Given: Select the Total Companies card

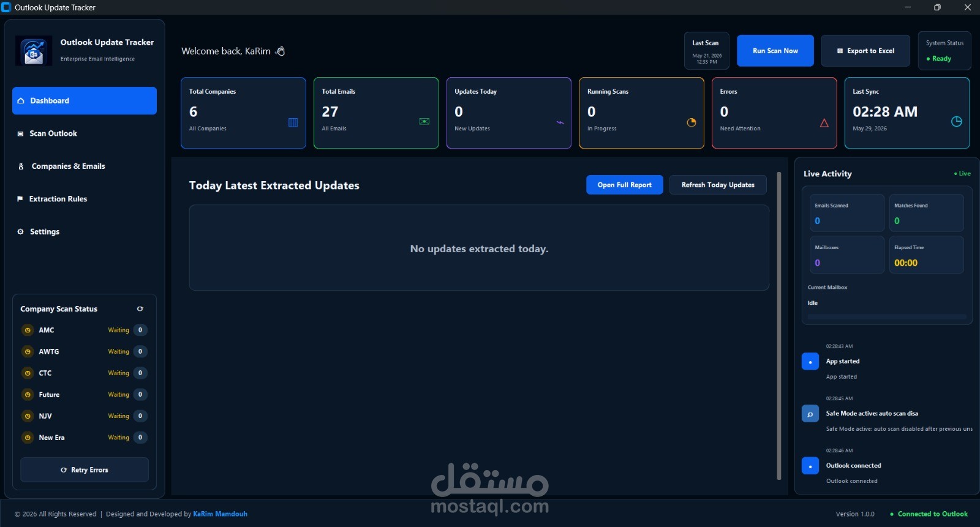Looking at the screenshot, I should (243, 113).
